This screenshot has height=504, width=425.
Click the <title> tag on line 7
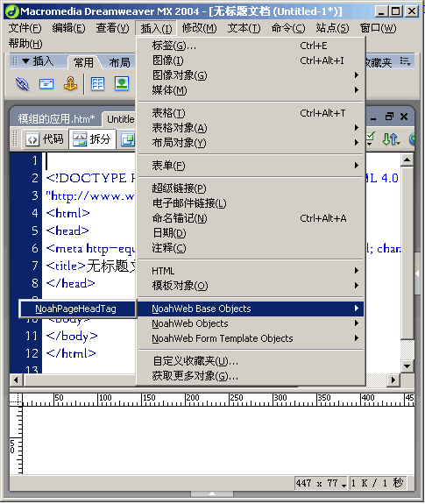pos(66,266)
